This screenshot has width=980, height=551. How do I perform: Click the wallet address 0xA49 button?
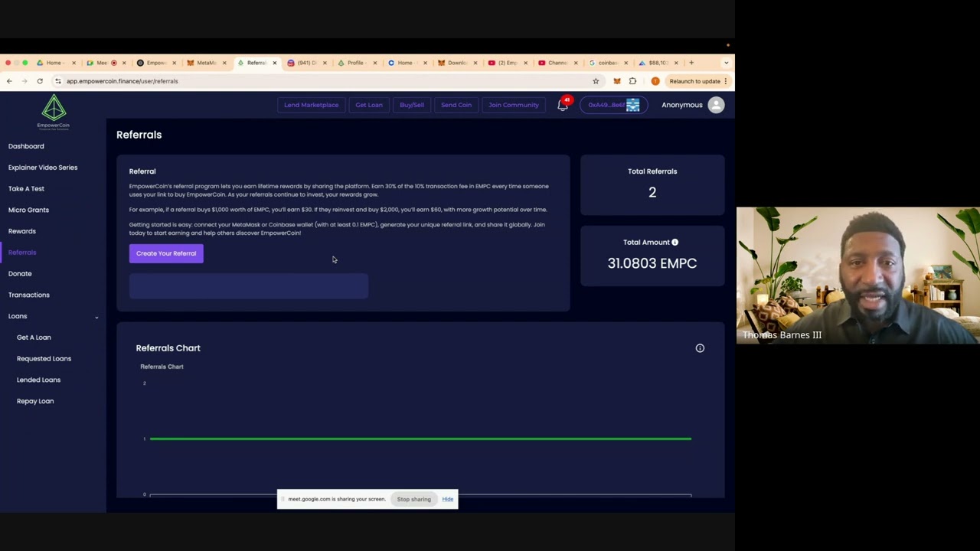tap(614, 105)
